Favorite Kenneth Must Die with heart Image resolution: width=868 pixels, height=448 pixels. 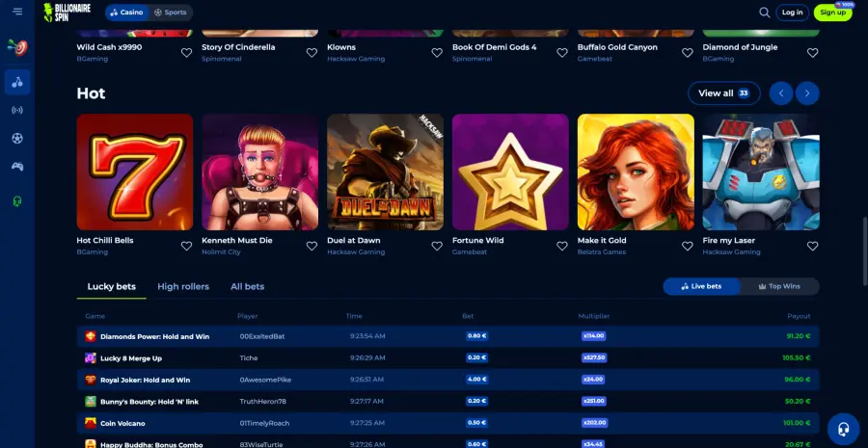[312, 246]
